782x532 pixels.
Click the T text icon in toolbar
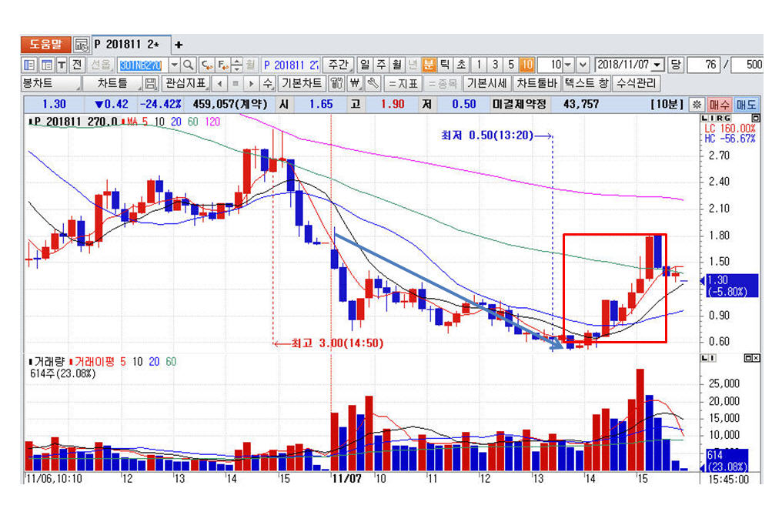pyautogui.click(x=62, y=65)
